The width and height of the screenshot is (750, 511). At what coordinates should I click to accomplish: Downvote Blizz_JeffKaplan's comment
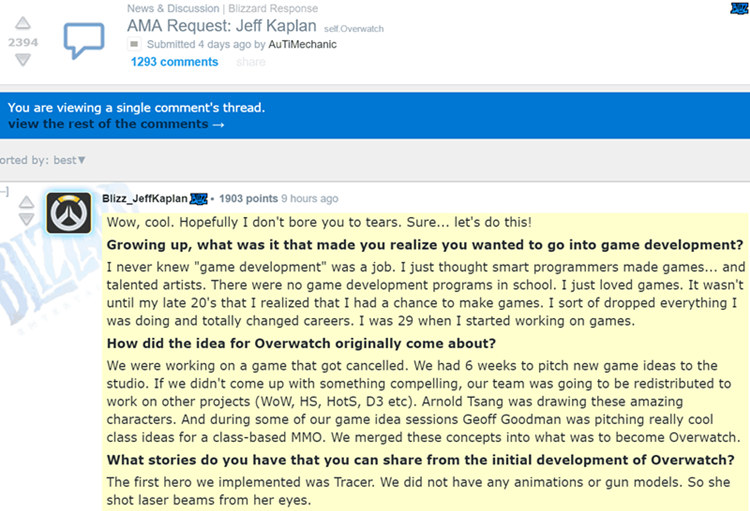[x=26, y=219]
